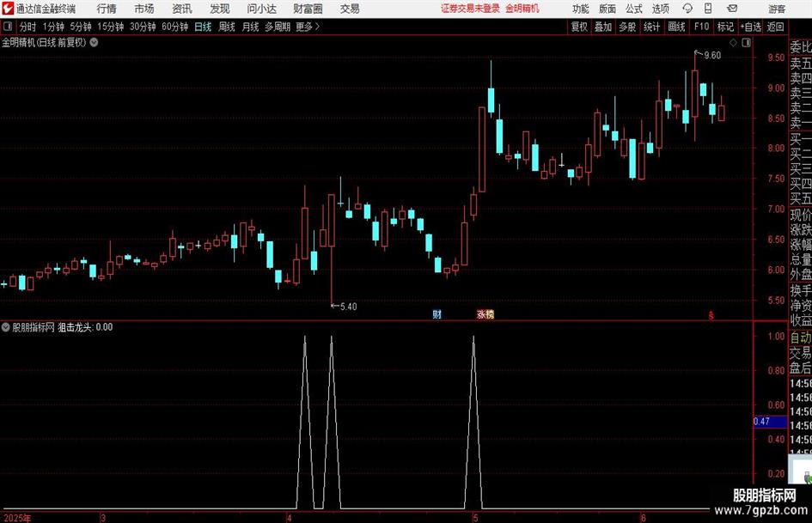Open the 功能 menu
The image size is (812, 523).
581,9
